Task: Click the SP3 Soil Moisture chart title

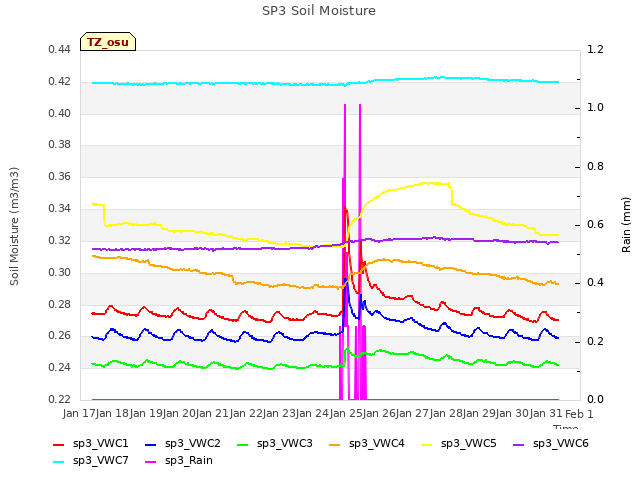Action: pyautogui.click(x=319, y=11)
